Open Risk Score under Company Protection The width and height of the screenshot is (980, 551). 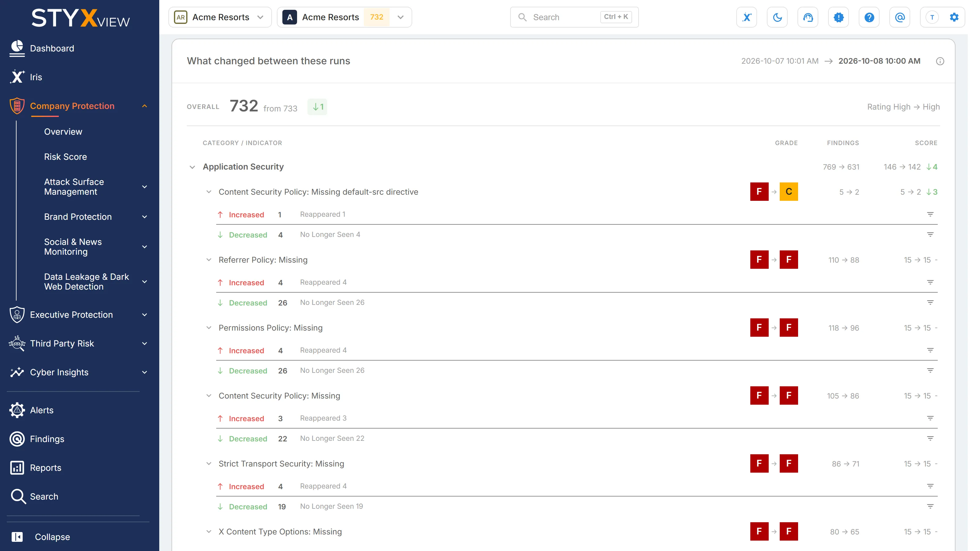(65, 157)
